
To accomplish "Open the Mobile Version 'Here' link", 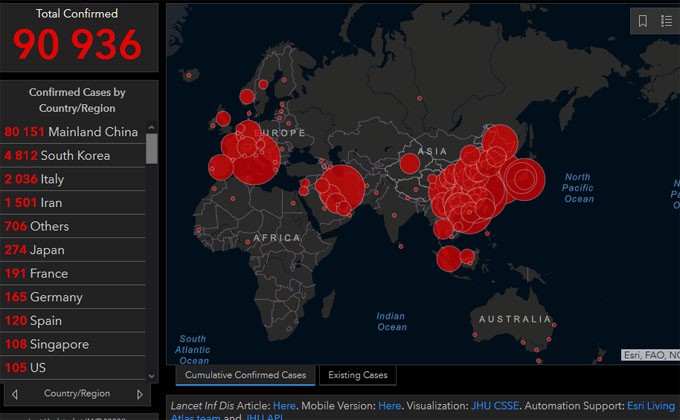I will pos(389,406).
